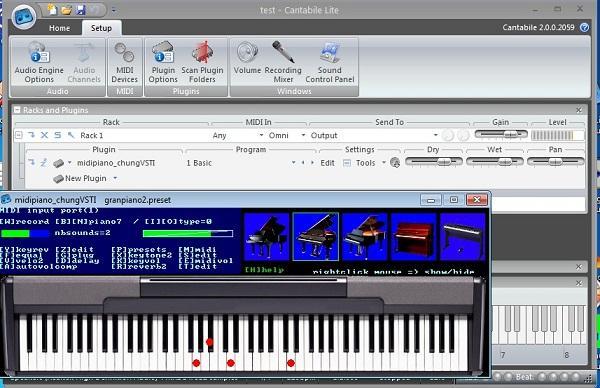600x388 pixels.
Task: Select the third grand piano thumbnail
Action: point(365,237)
